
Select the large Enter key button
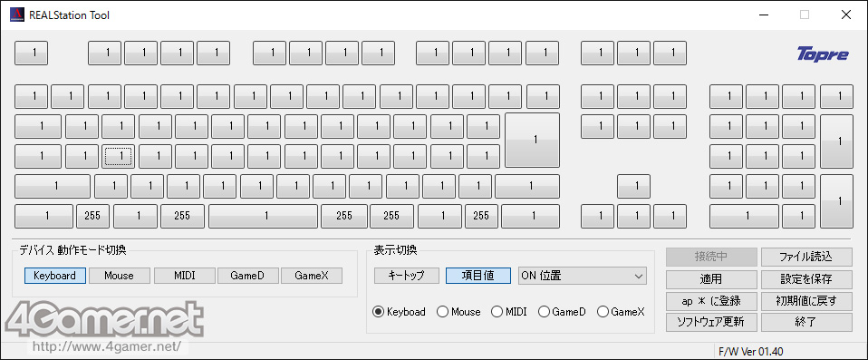coord(532,141)
